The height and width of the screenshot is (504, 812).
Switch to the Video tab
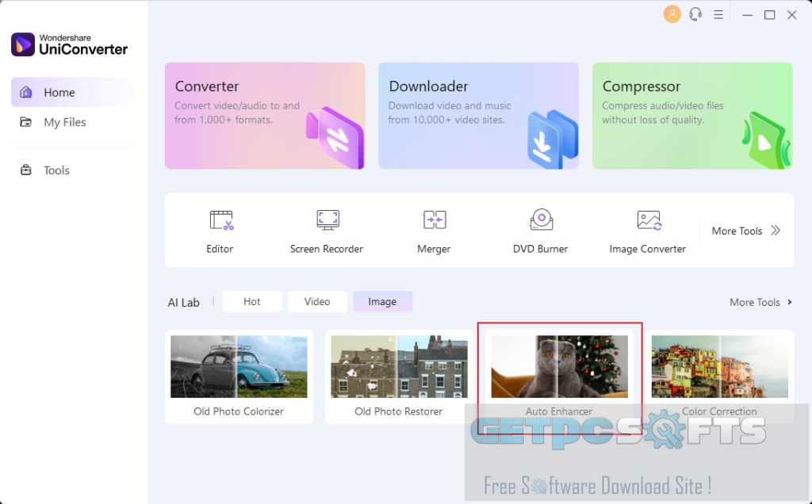(317, 301)
